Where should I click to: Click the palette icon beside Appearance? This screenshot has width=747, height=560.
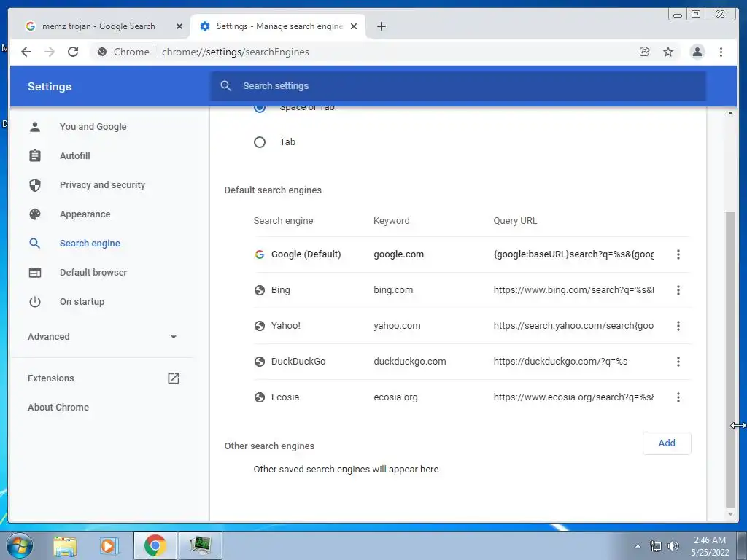coord(35,214)
